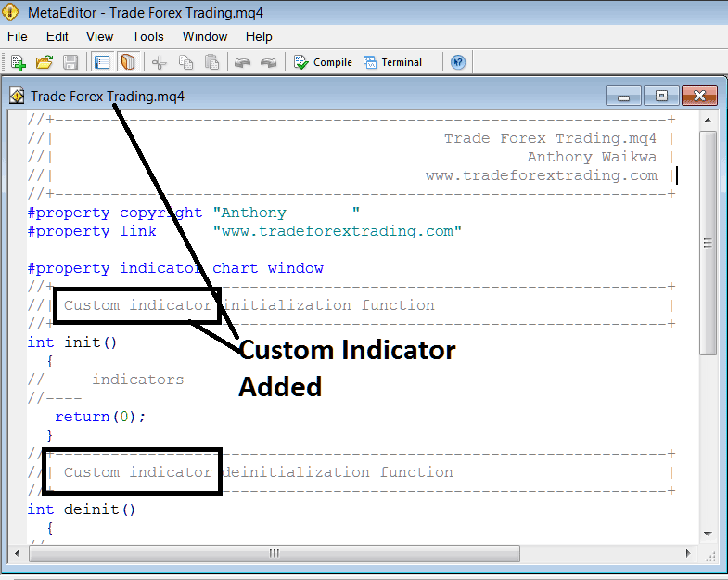Image resolution: width=728 pixels, height=580 pixels.
Task: Open the Tools menu
Action: coord(147,37)
